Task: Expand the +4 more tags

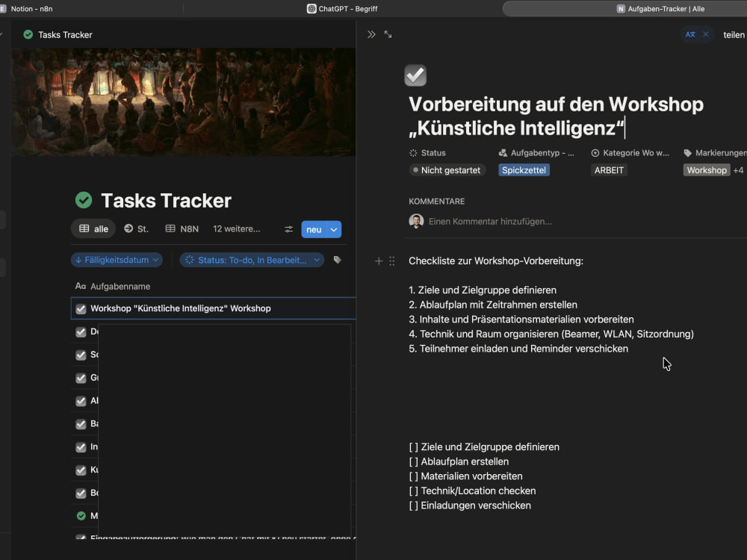Action: (738, 170)
